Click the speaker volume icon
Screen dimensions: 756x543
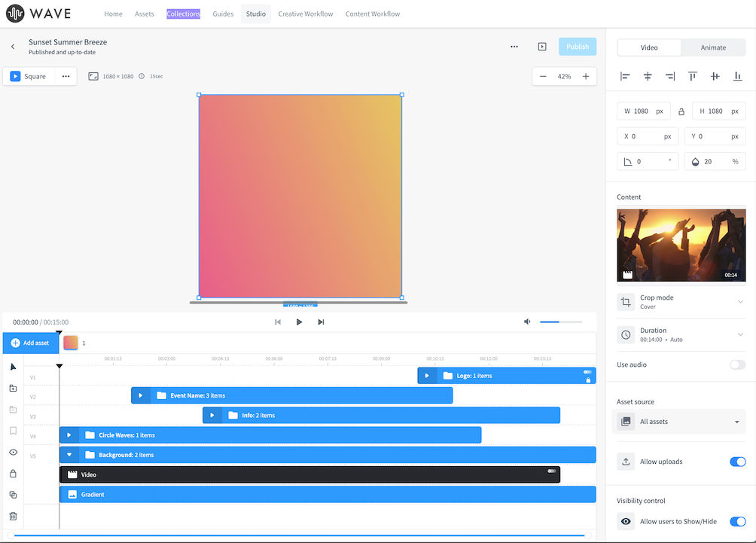click(x=527, y=322)
